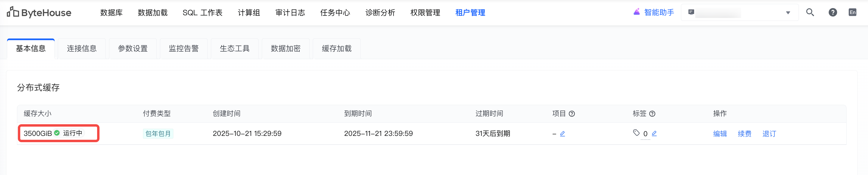Click the tag icon in 标签 column

636,133
